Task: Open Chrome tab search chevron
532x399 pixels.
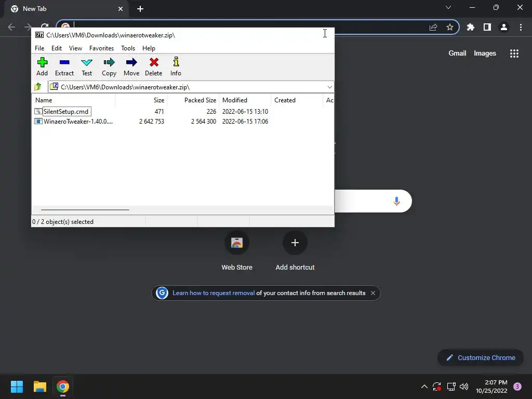Action: point(448,7)
